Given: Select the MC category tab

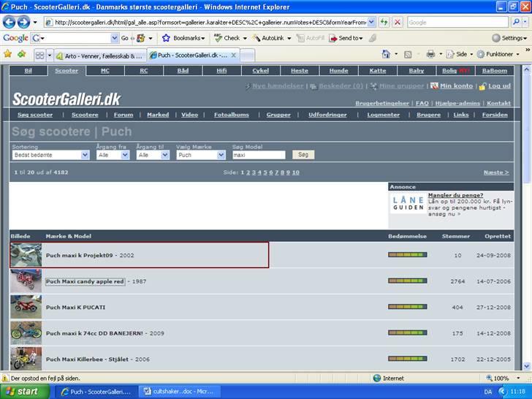Looking at the screenshot, I should tap(105, 71).
